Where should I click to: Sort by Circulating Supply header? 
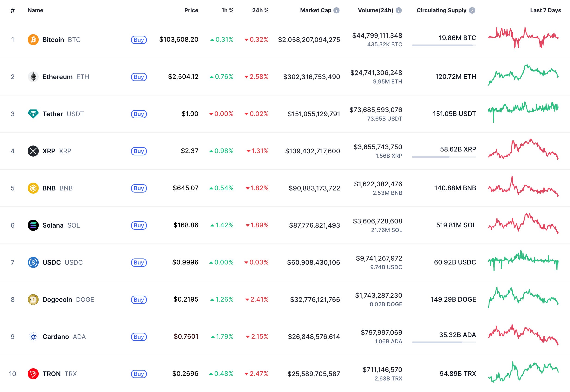click(441, 10)
